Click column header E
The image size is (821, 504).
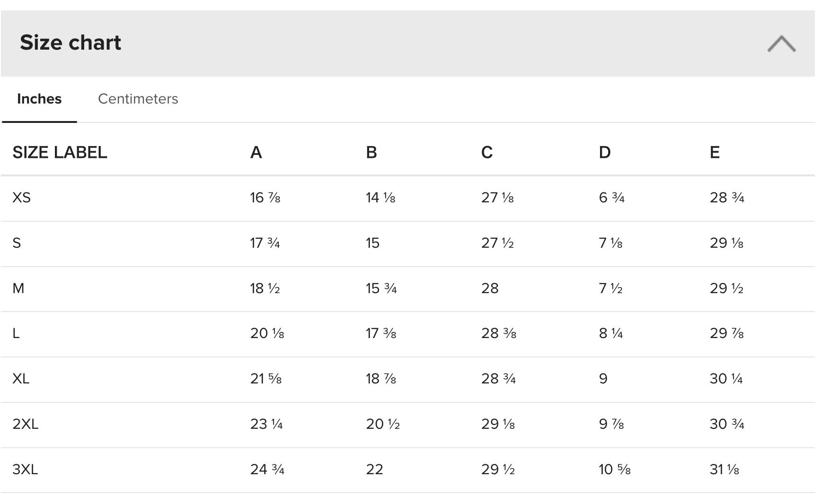pos(715,152)
